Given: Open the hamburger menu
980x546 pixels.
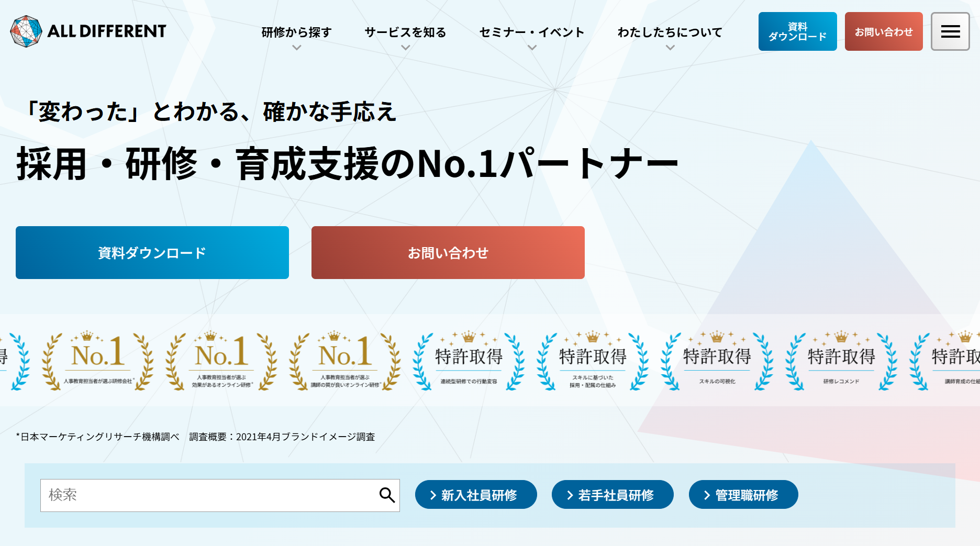Looking at the screenshot, I should (x=950, y=32).
